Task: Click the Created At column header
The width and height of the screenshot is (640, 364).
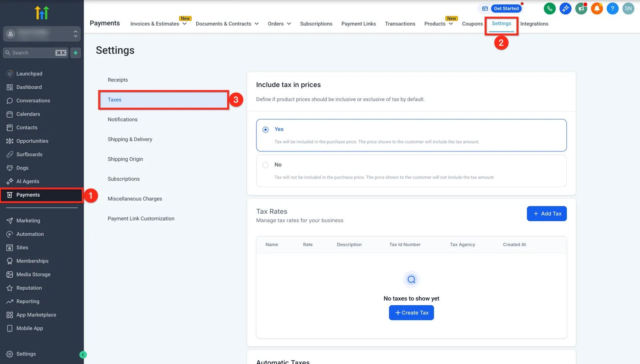Action: coord(514,245)
